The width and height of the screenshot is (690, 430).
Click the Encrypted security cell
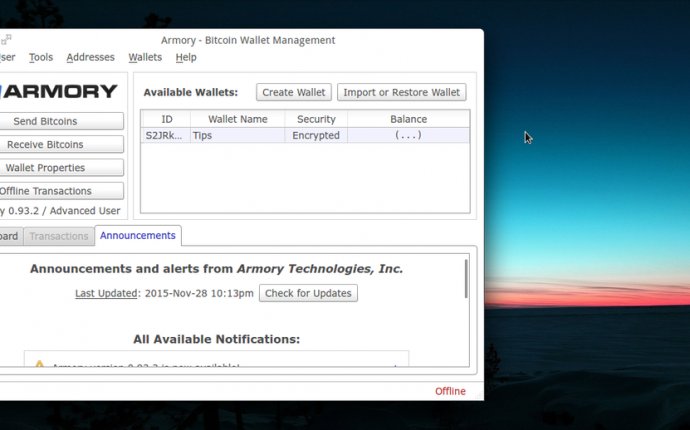point(316,135)
